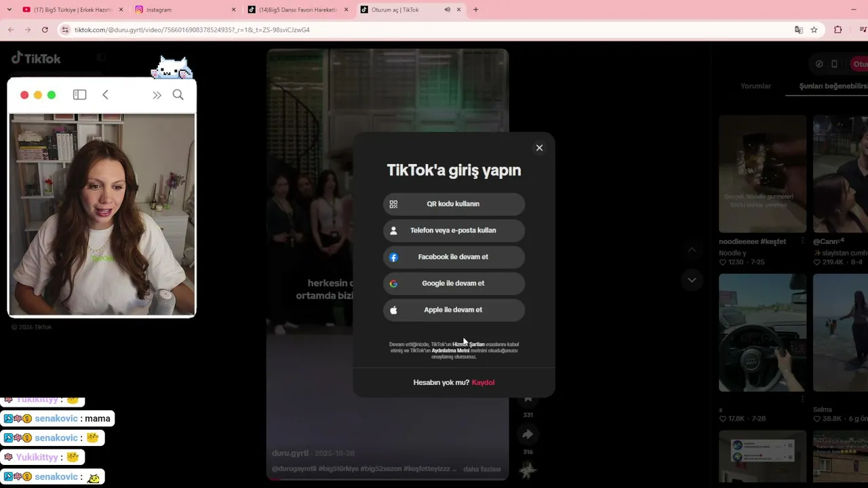Click the double chevron on the webcam overlay
The height and width of the screenshot is (488, 868).
point(157,95)
